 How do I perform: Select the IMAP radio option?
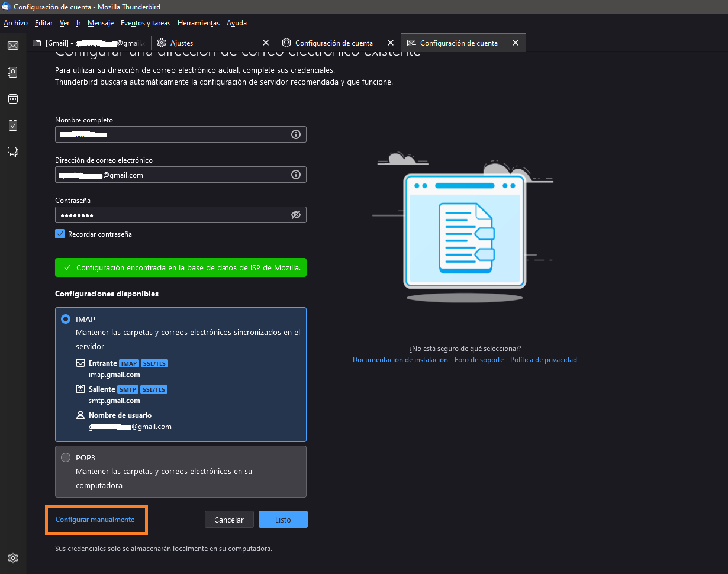66,319
